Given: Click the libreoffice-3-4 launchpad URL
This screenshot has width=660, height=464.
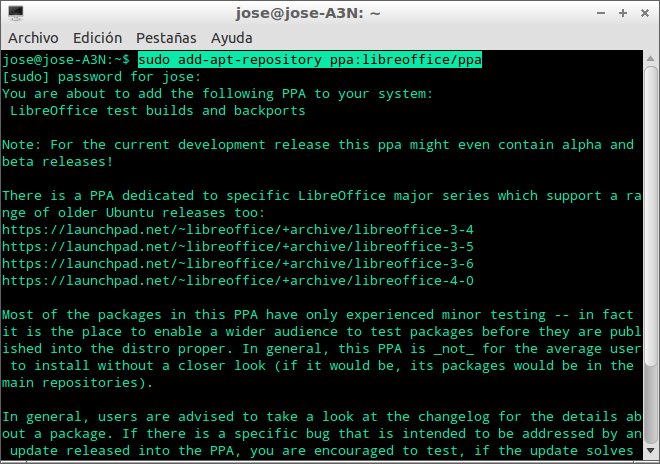Looking at the screenshot, I should pyautogui.click(x=238, y=230).
